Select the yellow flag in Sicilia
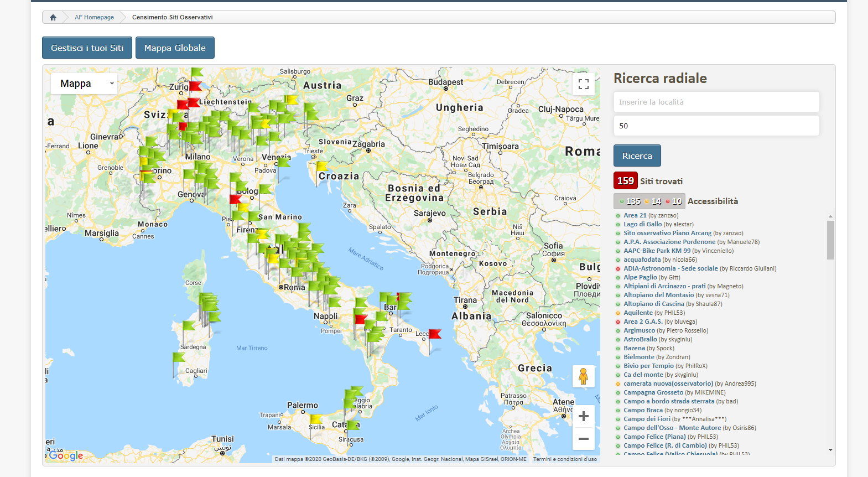 tap(316, 419)
